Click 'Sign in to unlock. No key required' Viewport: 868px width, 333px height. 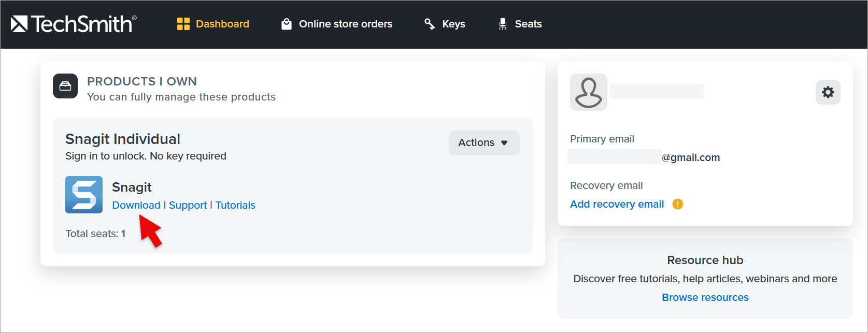[x=146, y=156]
